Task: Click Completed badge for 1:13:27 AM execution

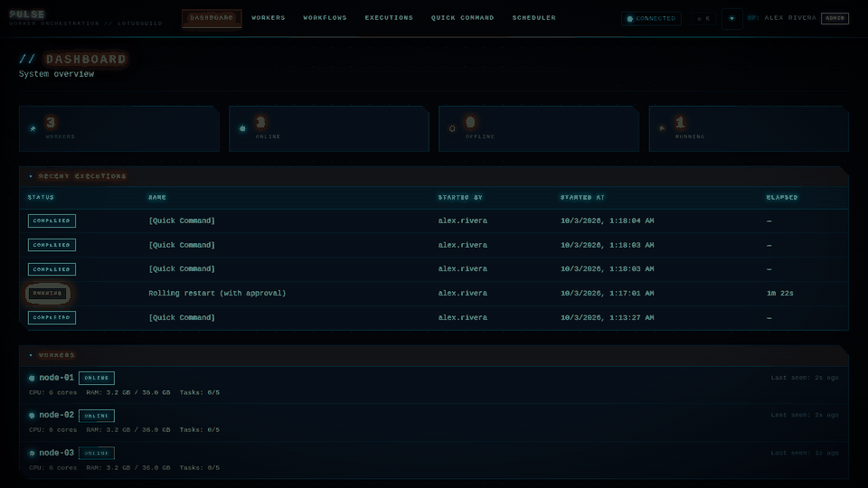Action: pyautogui.click(x=52, y=317)
